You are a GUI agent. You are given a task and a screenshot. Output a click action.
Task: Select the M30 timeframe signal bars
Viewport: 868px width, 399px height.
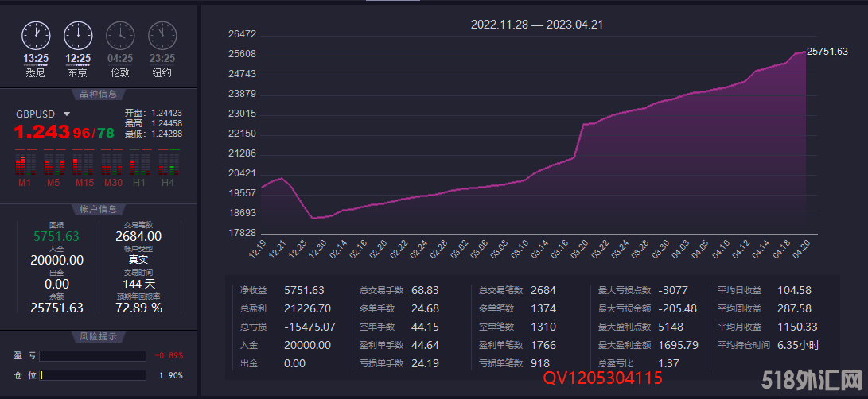click(x=111, y=165)
